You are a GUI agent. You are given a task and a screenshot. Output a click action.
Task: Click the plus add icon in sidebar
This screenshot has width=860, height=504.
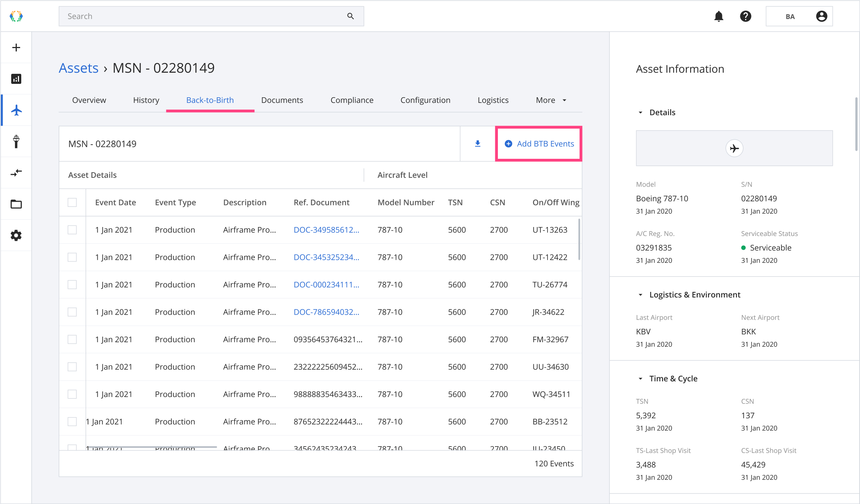16,47
